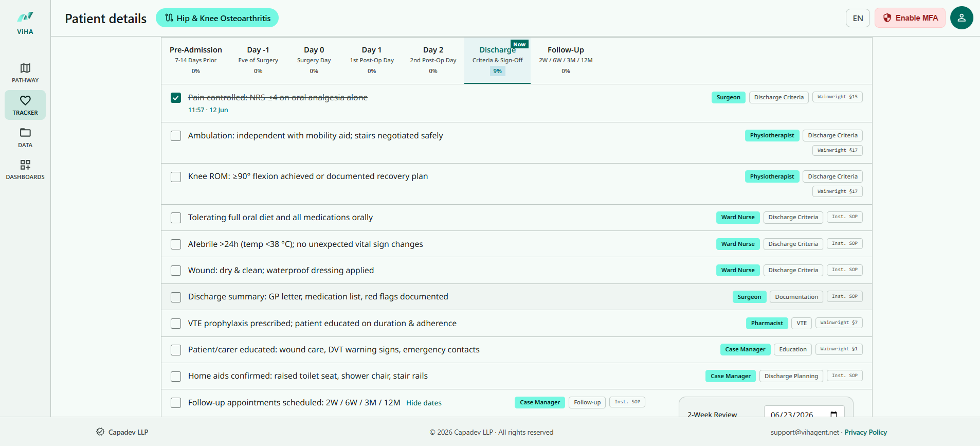Click the Documentation category tag
Viewport: 980px width, 446px height.
(796, 297)
